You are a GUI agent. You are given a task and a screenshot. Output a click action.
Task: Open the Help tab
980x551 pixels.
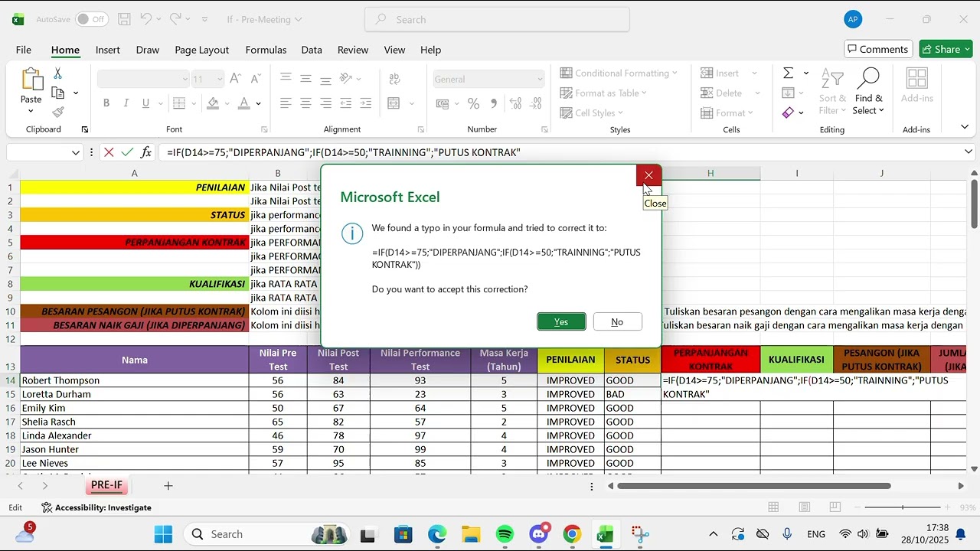(430, 50)
